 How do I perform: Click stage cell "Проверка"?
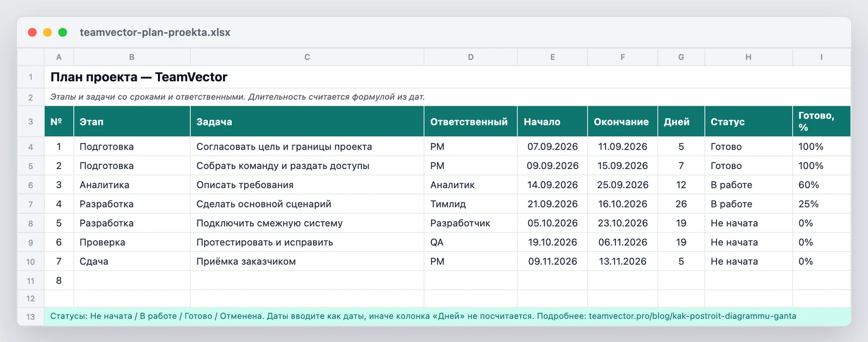pyautogui.click(x=132, y=242)
